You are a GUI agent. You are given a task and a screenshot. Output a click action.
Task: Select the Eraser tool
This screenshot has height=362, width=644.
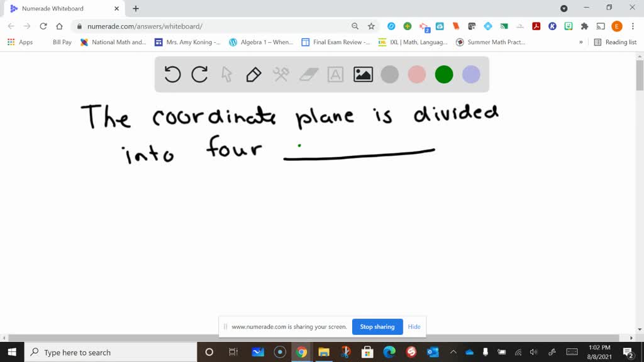(x=308, y=74)
